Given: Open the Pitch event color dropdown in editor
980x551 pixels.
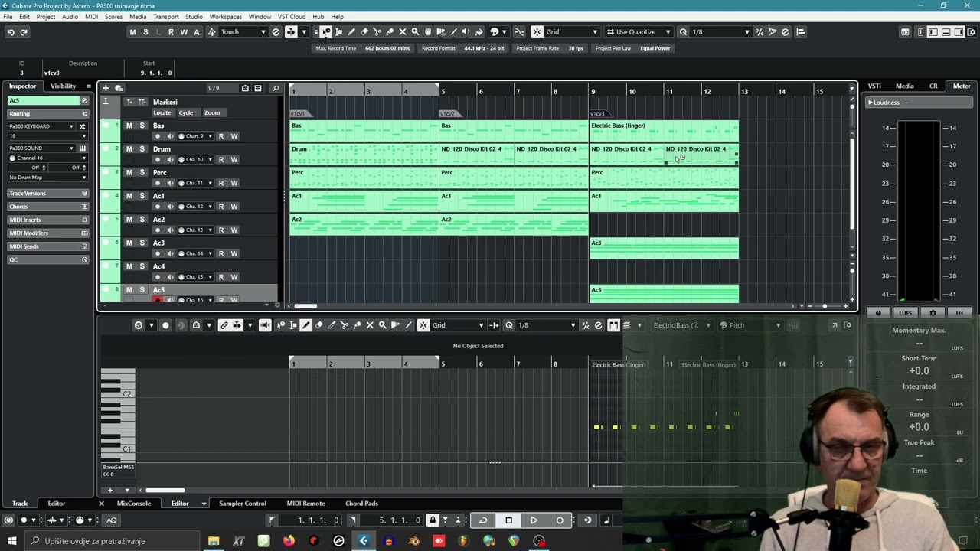Looking at the screenshot, I should tap(750, 325).
